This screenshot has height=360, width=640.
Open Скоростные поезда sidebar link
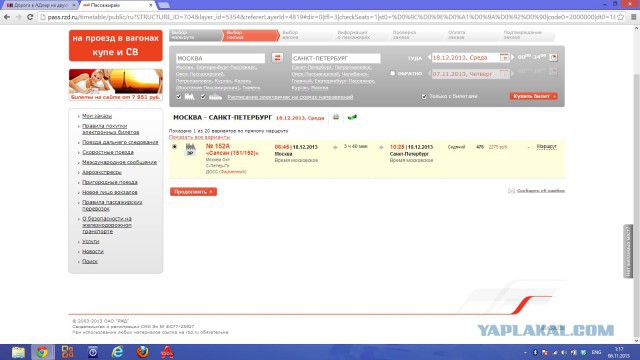point(108,152)
